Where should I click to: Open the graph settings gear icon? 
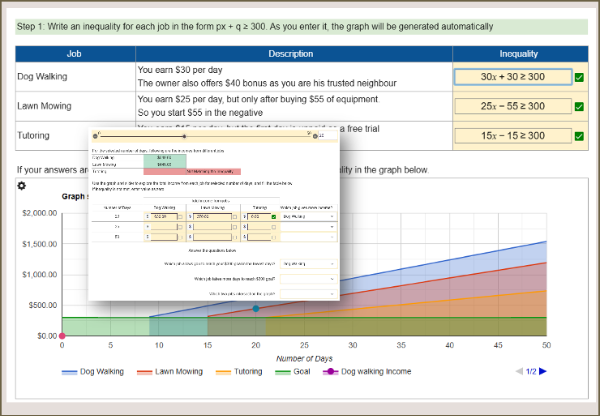coord(21,186)
